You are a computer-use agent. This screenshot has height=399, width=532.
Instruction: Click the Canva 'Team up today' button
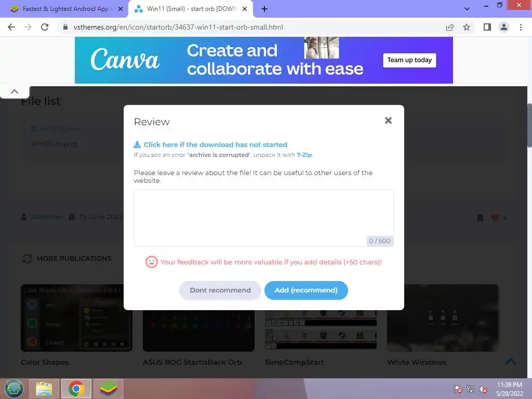point(409,60)
